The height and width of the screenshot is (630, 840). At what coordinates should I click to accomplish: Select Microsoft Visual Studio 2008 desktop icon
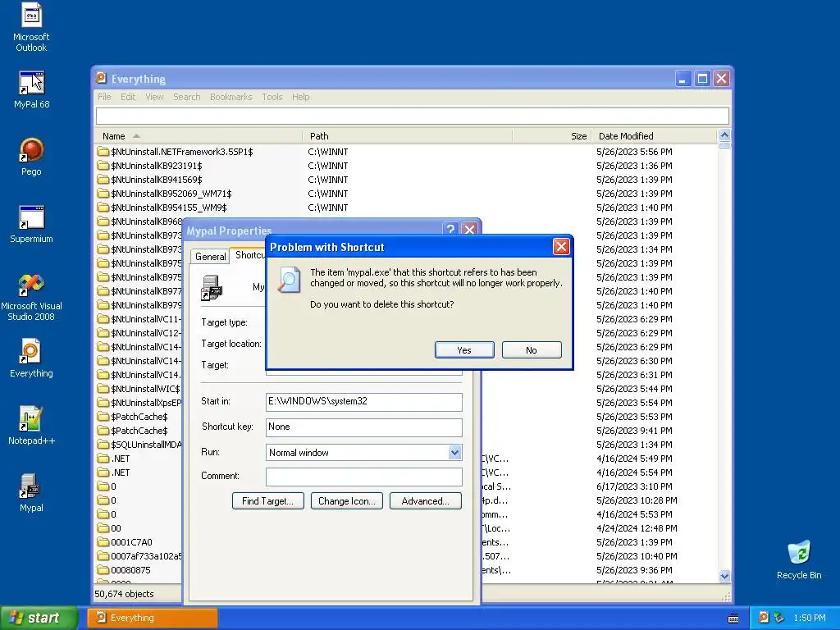pyautogui.click(x=31, y=297)
